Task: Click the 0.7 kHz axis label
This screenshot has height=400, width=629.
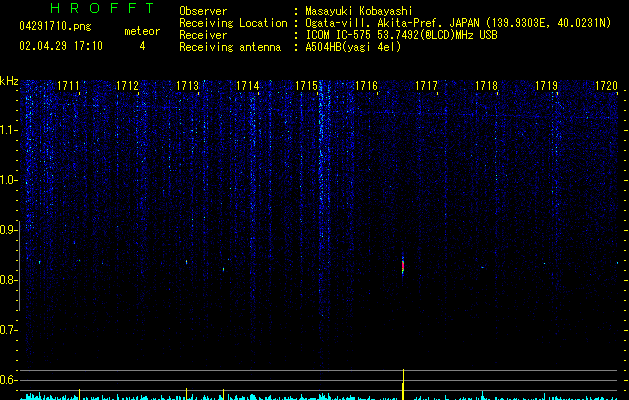Action: 9,330
